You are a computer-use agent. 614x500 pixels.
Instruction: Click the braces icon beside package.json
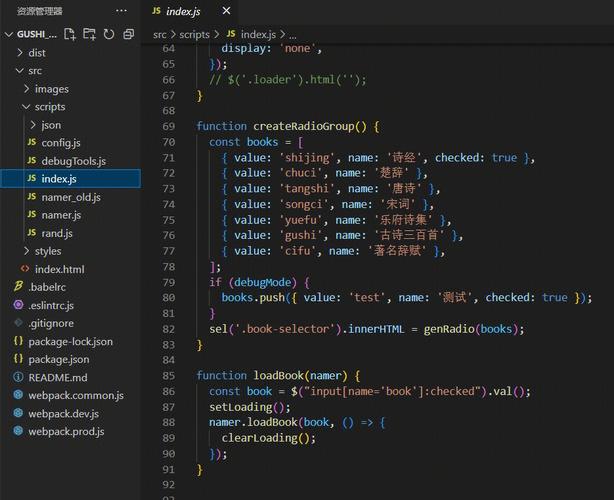coord(18,359)
